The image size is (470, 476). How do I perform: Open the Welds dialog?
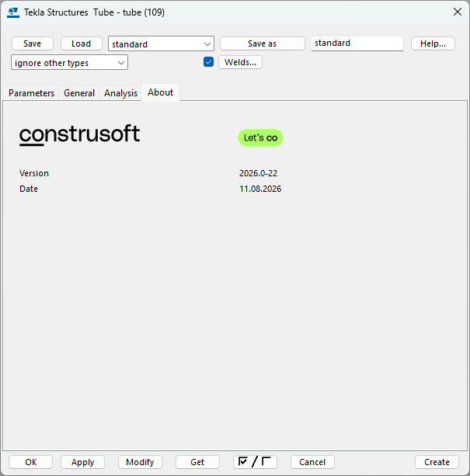point(240,62)
